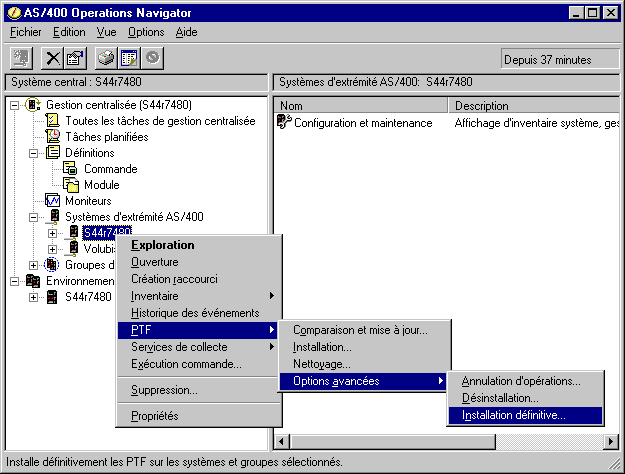This screenshot has width=625, height=474.
Task: Select Historique des événements
Action: tap(198, 313)
